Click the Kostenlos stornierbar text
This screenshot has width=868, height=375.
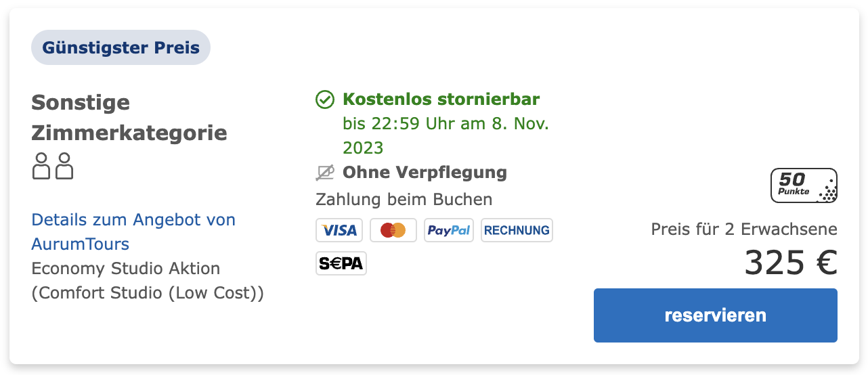click(x=441, y=100)
